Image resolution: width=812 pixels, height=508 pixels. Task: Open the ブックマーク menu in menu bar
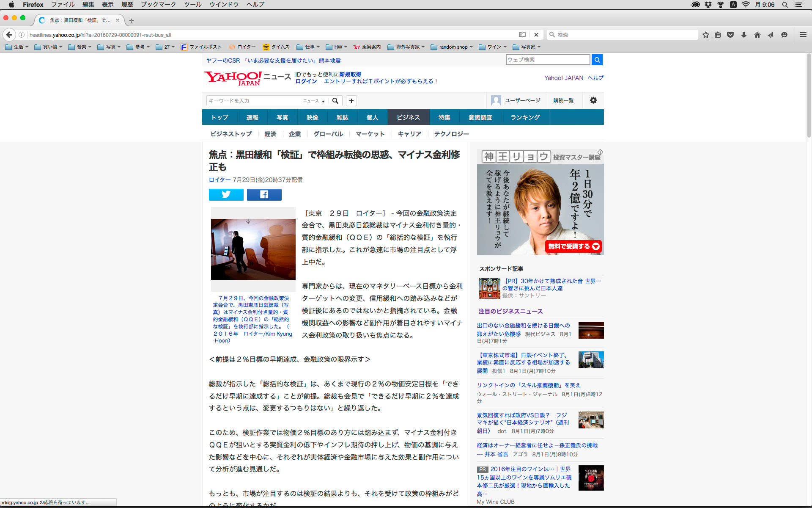(x=158, y=4)
